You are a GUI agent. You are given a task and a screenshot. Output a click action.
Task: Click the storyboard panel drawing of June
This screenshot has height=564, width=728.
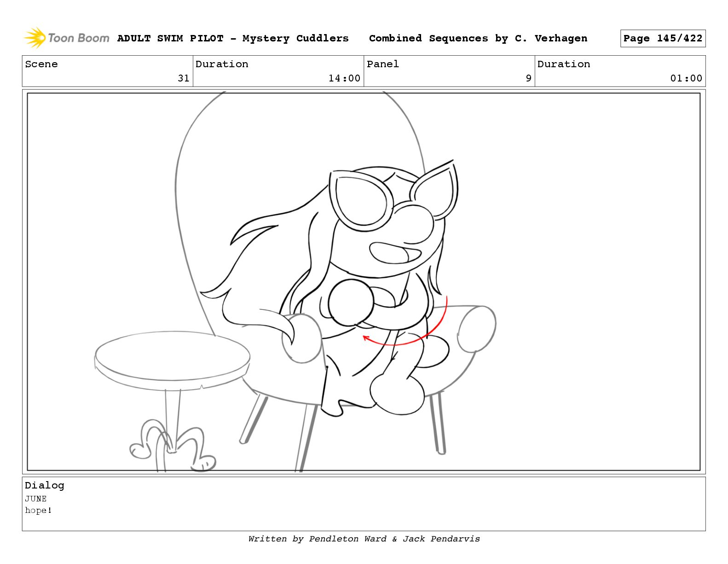point(364,282)
